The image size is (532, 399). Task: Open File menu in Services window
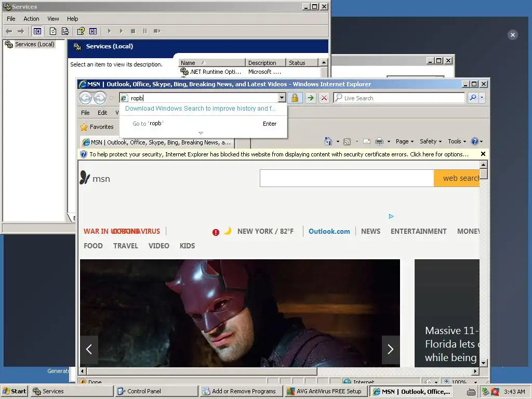(11, 19)
